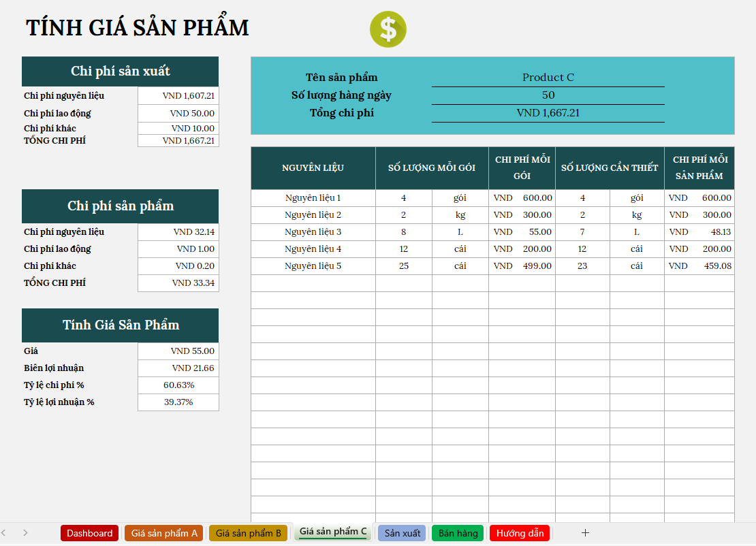Click the daily quantity cell showing 50
756x546 pixels.
[x=548, y=95]
